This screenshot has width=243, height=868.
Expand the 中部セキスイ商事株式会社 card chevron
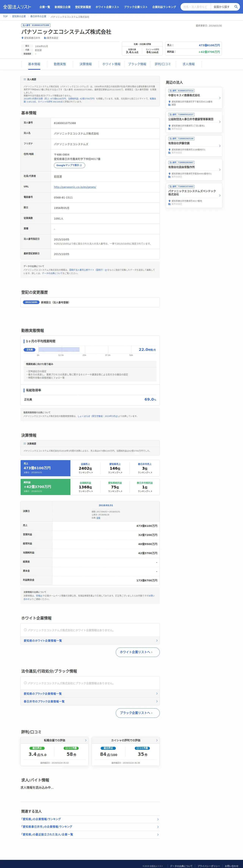click(x=220, y=98)
